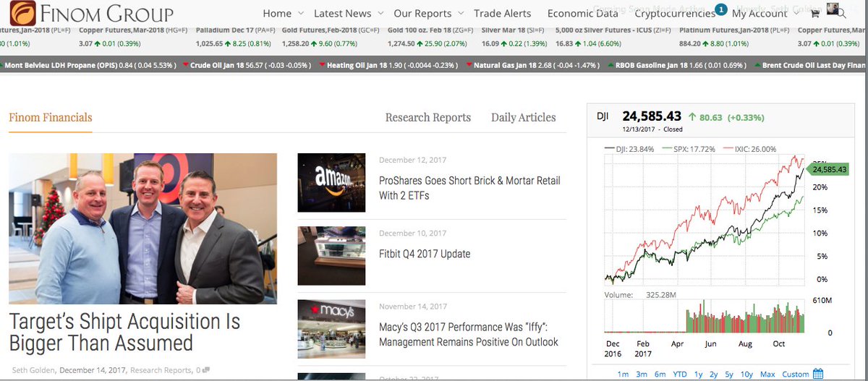Image resolution: width=868 pixels, height=381 pixels.
Task: Set chart range to 3m
Action: click(642, 374)
